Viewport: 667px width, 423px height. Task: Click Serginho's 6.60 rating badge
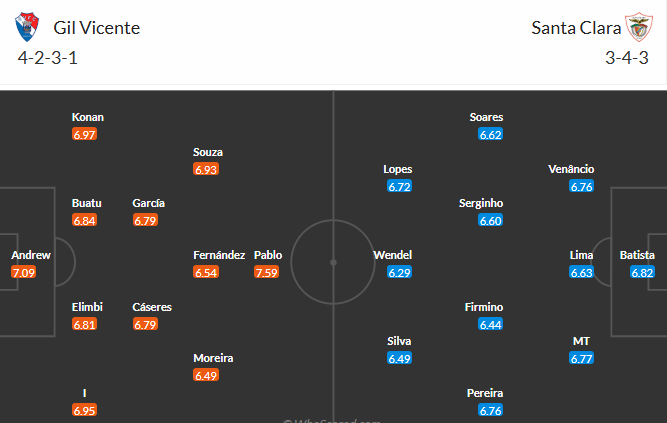(490, 221)
